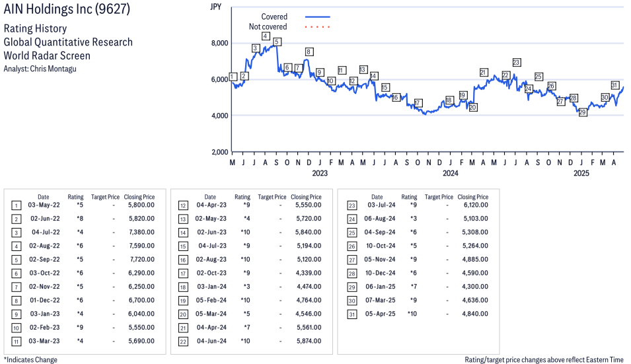Click the 5,874.00 closing price cell
Viewport: 631px width, 364px height.
click(x=309, y=341)
